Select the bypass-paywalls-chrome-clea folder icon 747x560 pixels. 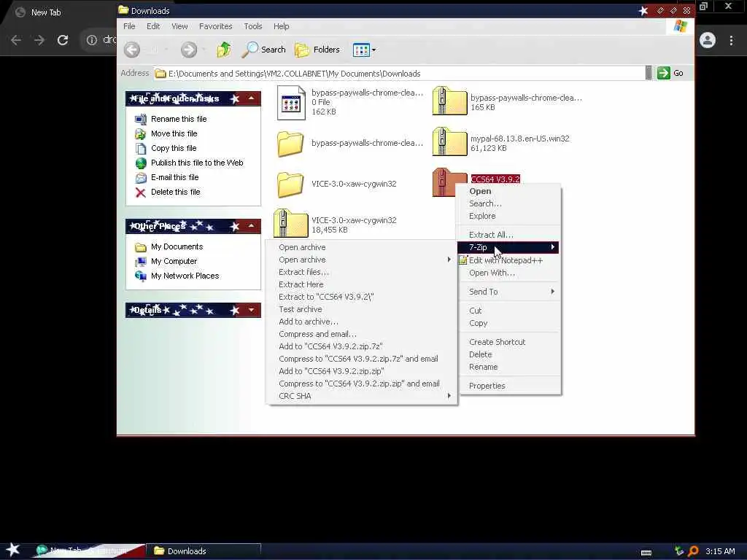point(290,144)
